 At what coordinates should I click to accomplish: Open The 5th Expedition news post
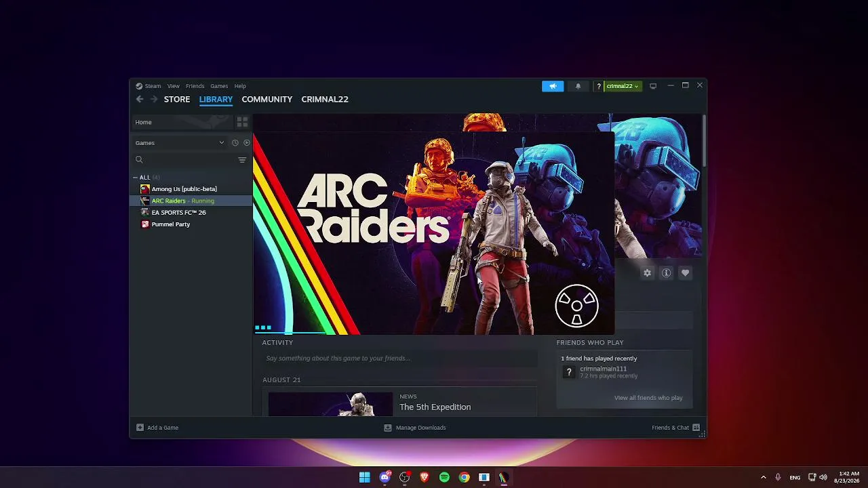[435, 407]
